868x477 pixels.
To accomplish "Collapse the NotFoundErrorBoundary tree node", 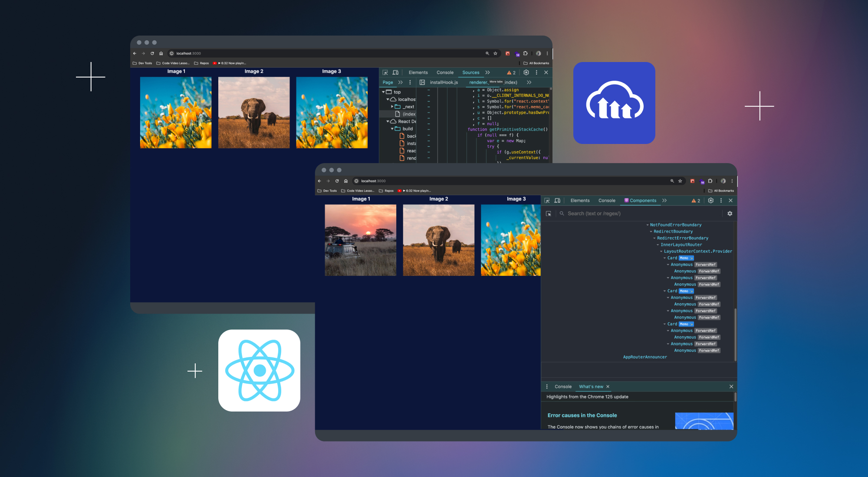I will 647,225.
